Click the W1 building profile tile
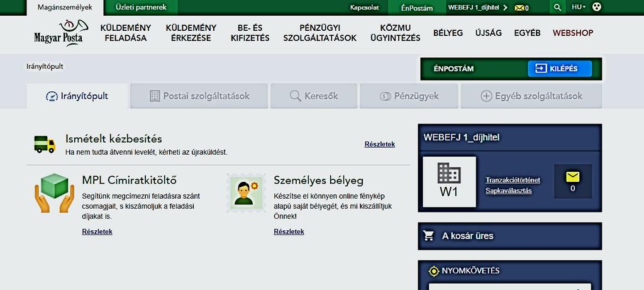Viewport: 644px width, 290px height. pos(449,182)
